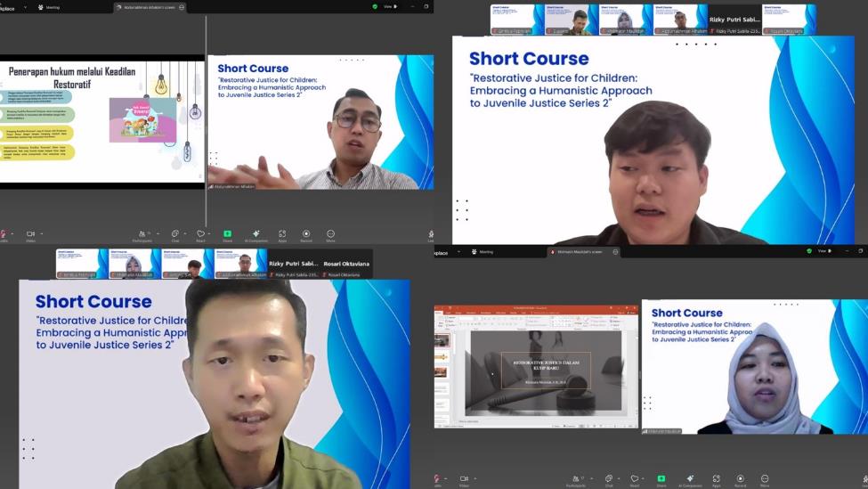The image size is (868, 489).
Task: Expand Participants arrow in top-left window
Action: pos(158,233)
